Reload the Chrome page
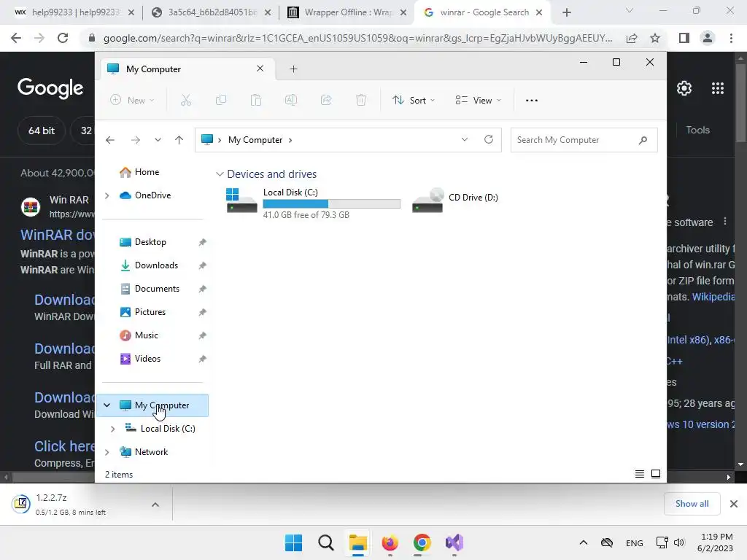The width and height of the screenshot is (747, 560). (x=63, y=38)
